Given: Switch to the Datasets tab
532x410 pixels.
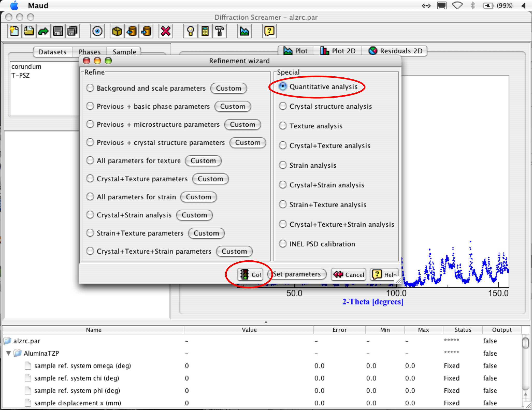Looking at the screenshot, I should [x=52, y=52].
